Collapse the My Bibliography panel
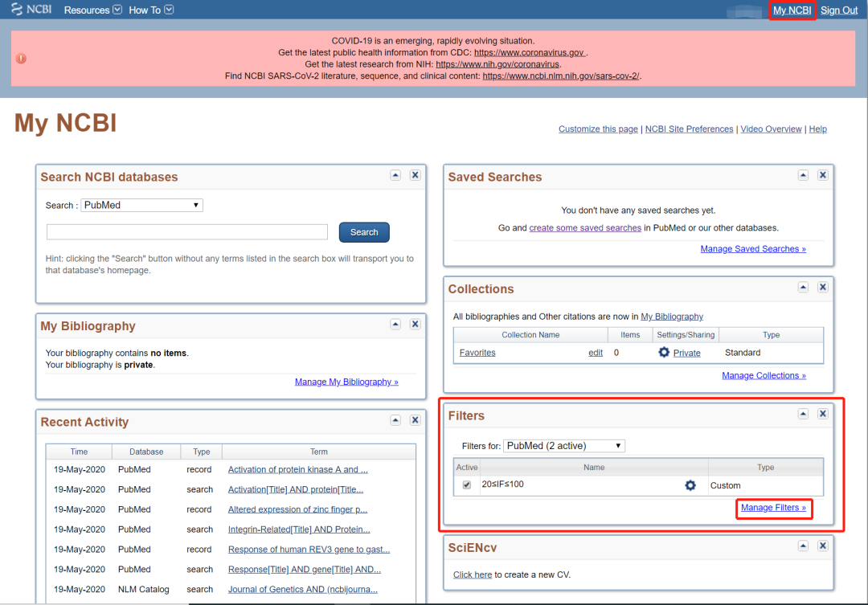Screen dimensions: 868x605 [395, 324]
